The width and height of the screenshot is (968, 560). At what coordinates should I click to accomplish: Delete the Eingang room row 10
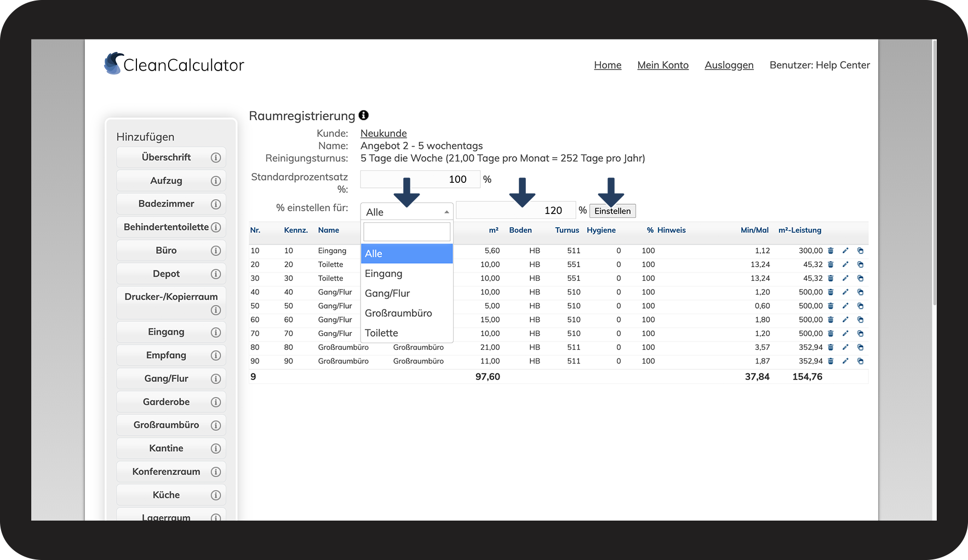830,251
